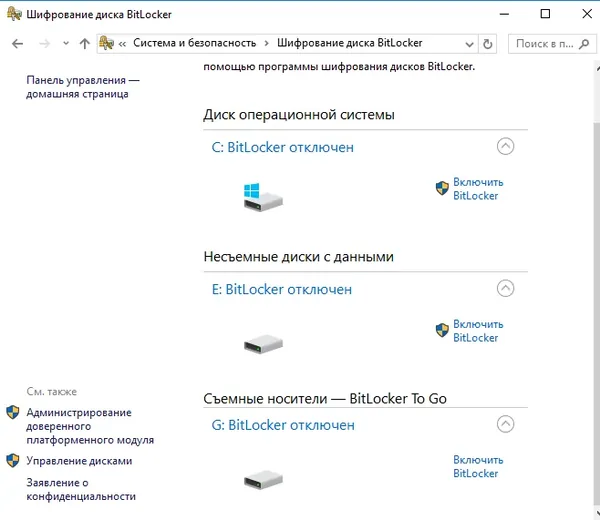Screen dimensions: 600x520
Task: Click Включить BitLocker link for G: drive
Action: pyautogui.click(x=477, y=467)
